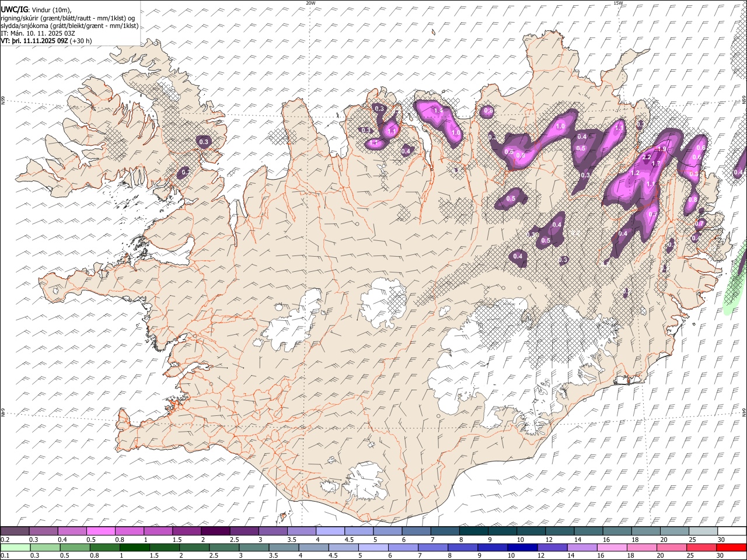Click the '0.2' label under the snow legend

[x=5, y=540]
